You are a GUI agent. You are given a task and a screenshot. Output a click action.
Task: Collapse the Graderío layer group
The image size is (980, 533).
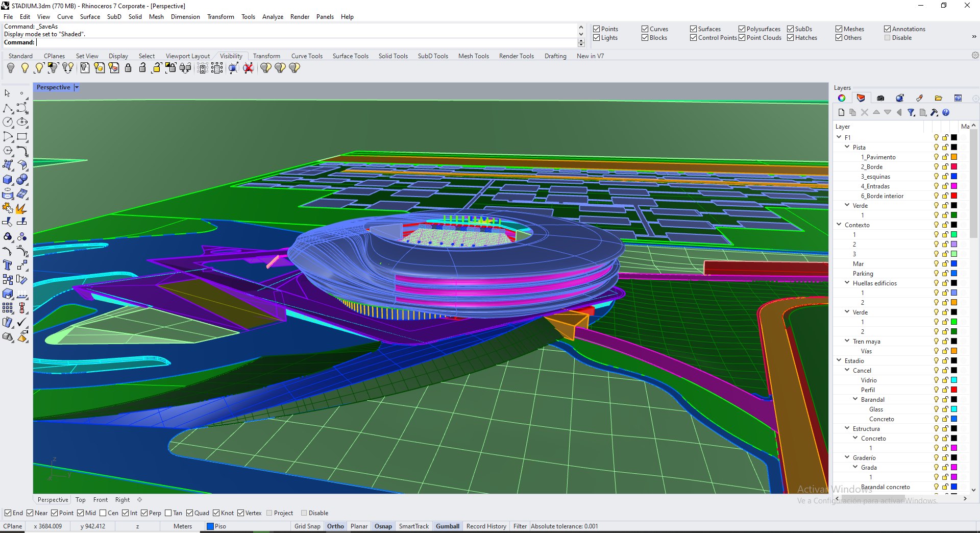click(x=847, y=457)
